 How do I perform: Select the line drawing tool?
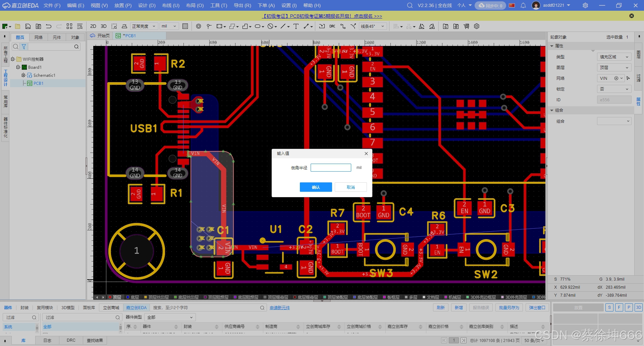283,26
